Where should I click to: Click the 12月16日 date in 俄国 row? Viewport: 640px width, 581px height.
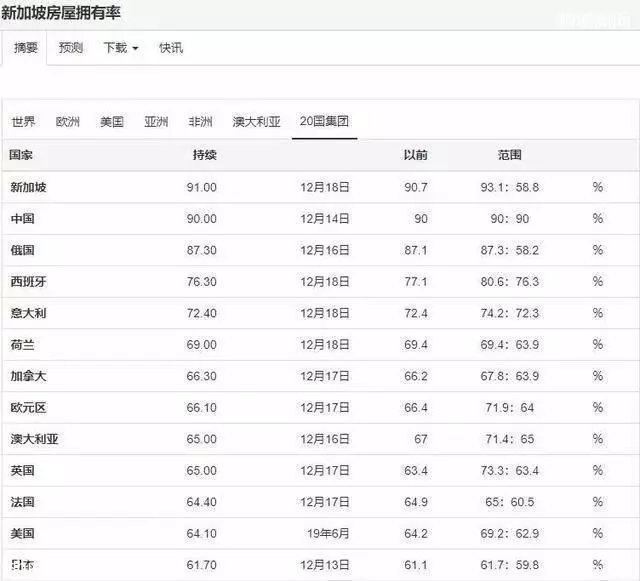325,250
